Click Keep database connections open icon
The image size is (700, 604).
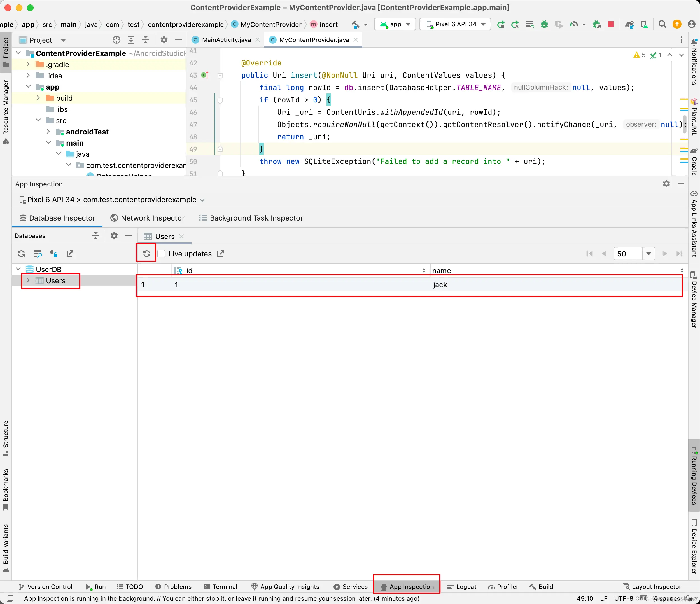[54, 254]
